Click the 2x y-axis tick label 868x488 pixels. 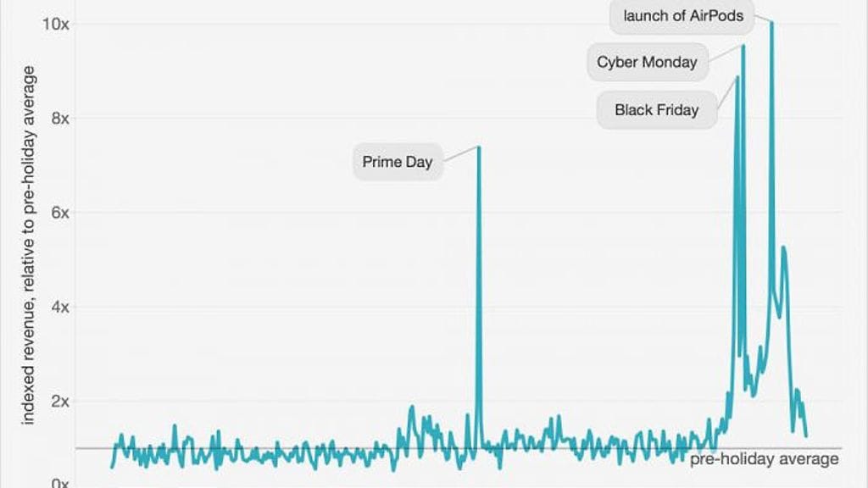click(x=58, y=401)
